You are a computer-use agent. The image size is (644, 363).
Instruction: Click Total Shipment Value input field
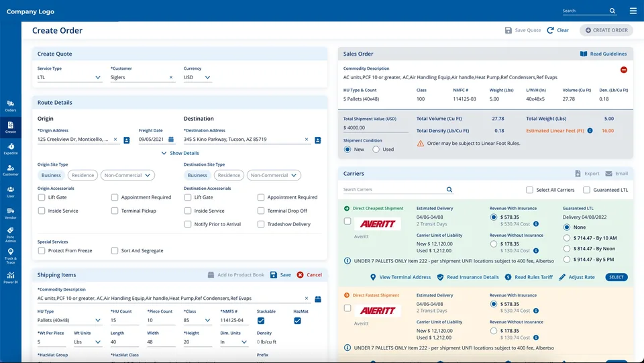click(376, 127)
